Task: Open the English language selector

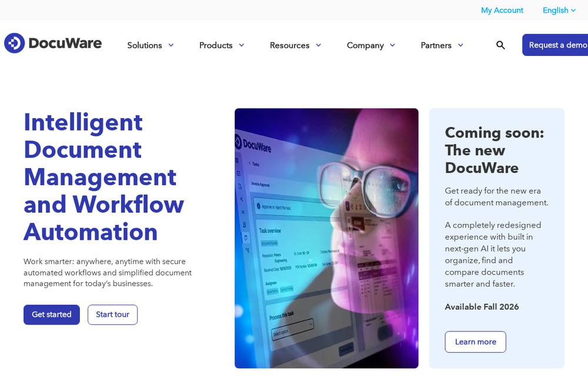Action: tap(559, 10)
